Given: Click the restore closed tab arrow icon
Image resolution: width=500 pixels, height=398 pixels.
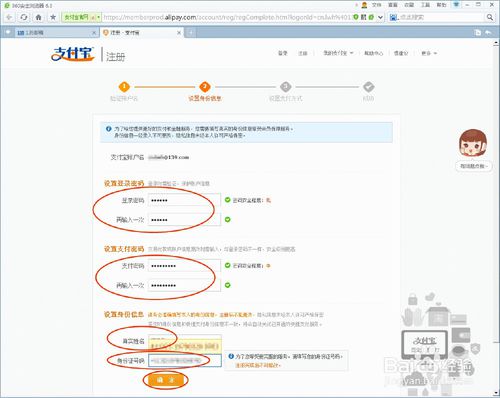Looking at the screenshot, I should point(489,32).
